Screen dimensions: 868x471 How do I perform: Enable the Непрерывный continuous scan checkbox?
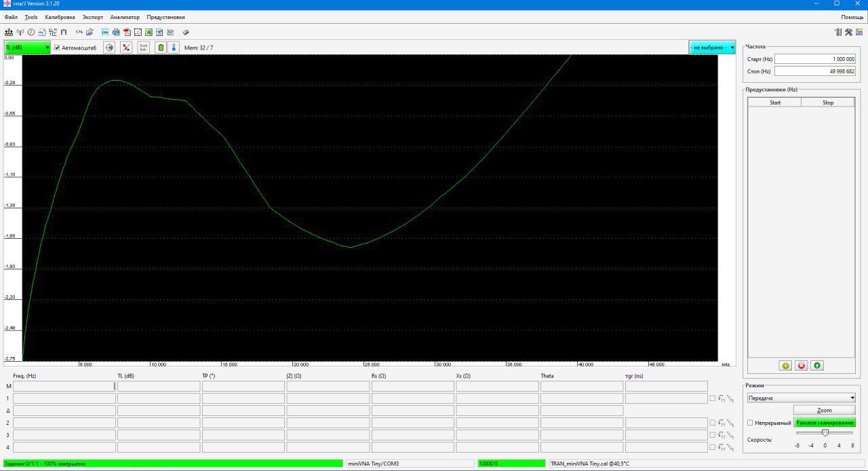tap(750, 423)
